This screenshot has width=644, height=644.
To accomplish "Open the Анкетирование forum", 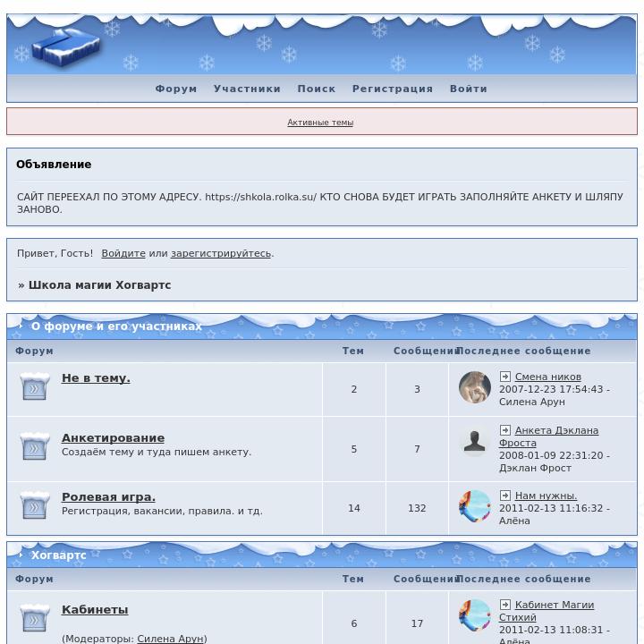I will pos(113,437).
